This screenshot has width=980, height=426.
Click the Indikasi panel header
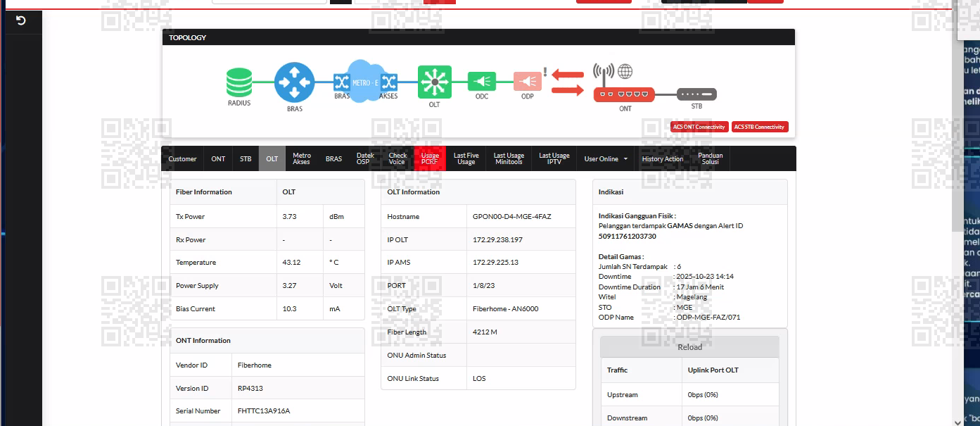point(689,192)
